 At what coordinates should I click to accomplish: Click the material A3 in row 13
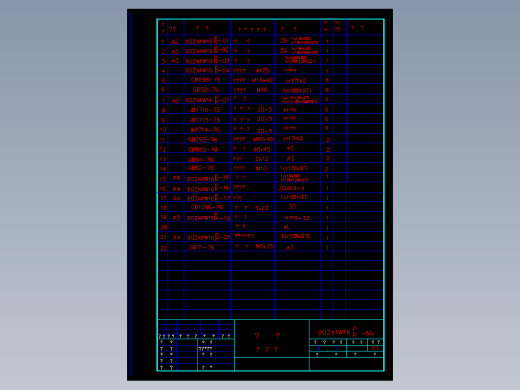290,159
